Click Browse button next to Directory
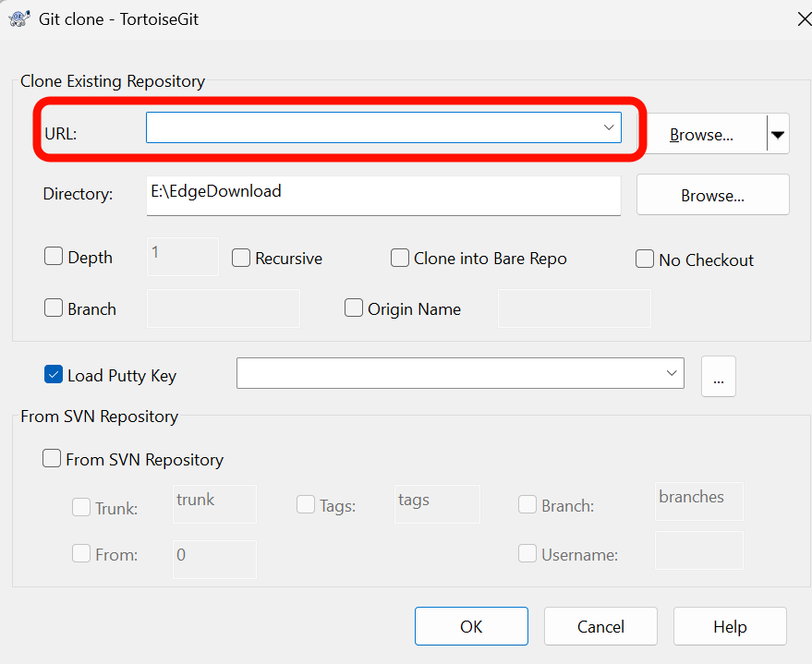812x664 pixels. [712, 195]
